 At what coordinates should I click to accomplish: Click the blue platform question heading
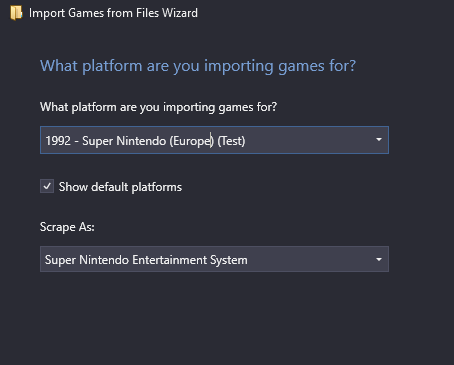198,66
